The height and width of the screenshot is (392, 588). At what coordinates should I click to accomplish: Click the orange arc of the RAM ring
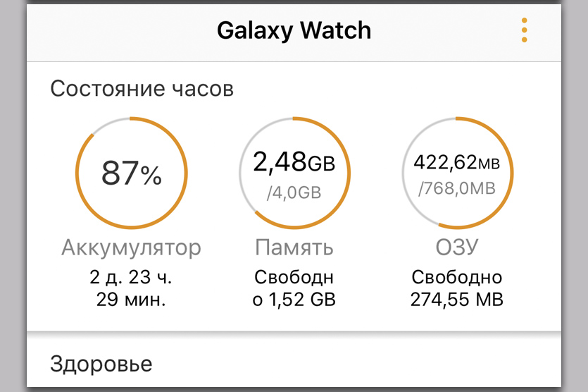coord(511,173)
